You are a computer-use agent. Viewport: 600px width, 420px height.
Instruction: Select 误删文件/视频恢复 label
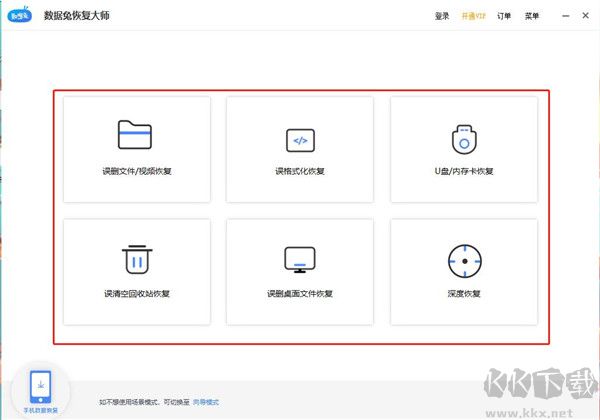(137, 171)
